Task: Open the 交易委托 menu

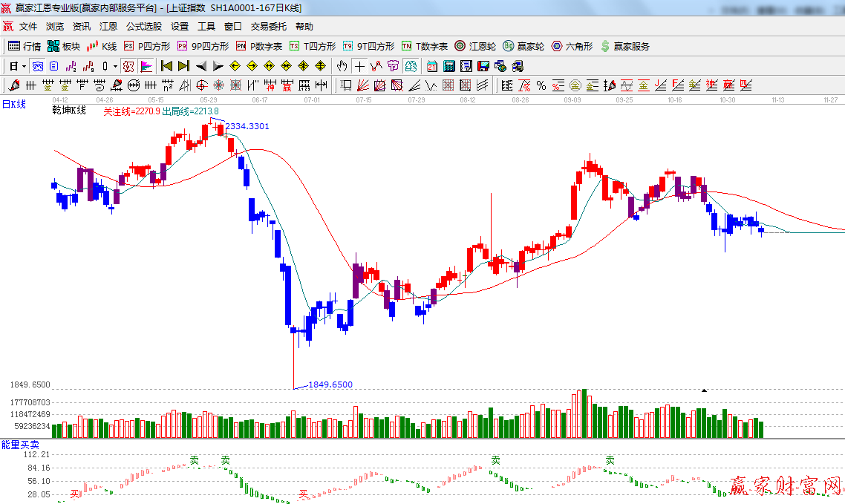Action: coord(268,26)
